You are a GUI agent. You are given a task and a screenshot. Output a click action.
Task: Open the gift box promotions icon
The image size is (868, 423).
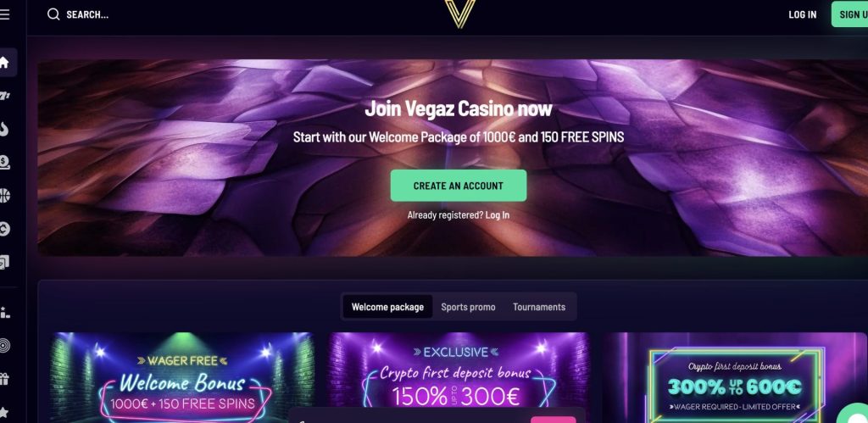coord(4,379)
